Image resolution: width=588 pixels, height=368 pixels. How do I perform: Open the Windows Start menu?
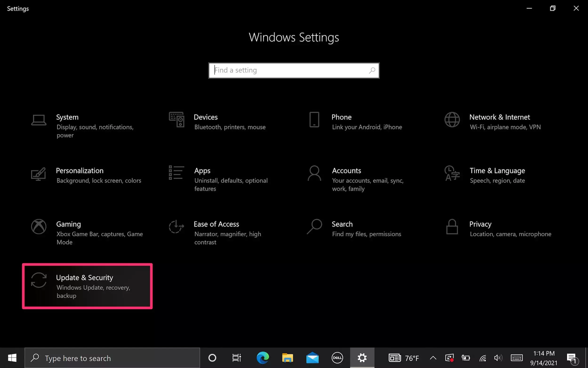12,358
